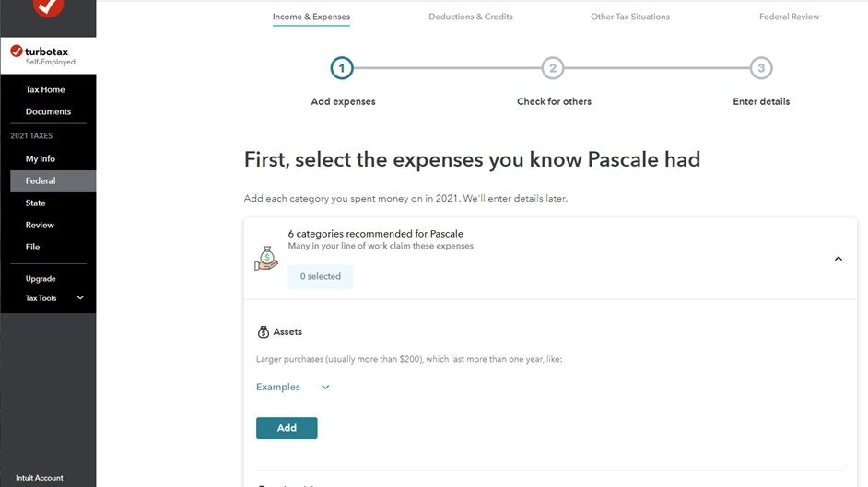
Task: Open Tax Home in sidebar
Action: (45, 89)
